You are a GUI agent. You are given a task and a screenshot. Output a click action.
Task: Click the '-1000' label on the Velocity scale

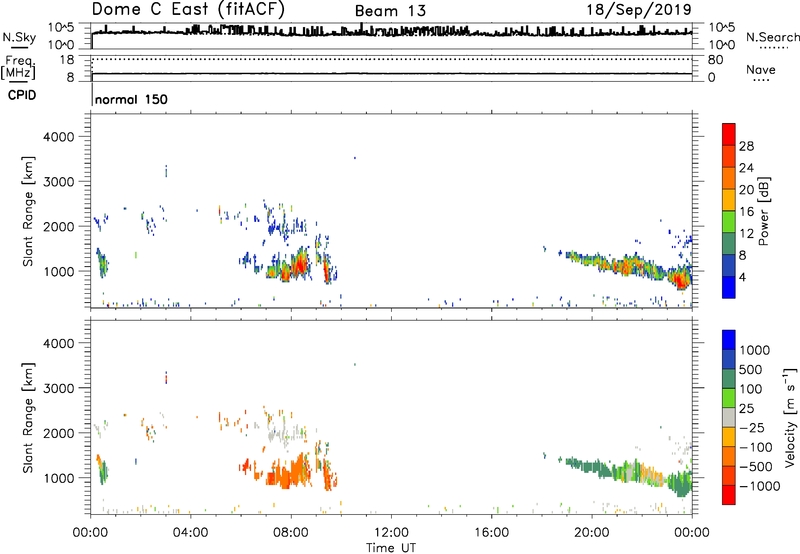click(759, 486)
